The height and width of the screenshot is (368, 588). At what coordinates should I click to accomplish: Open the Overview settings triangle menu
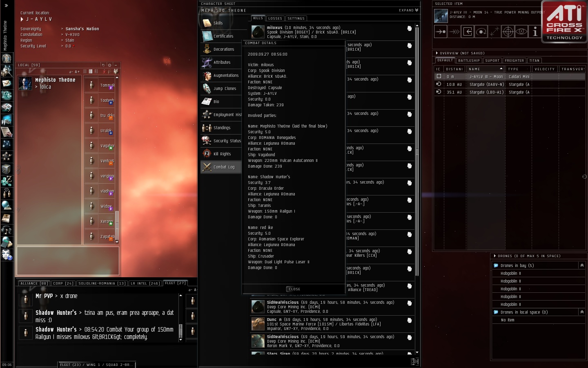[437, 53]
